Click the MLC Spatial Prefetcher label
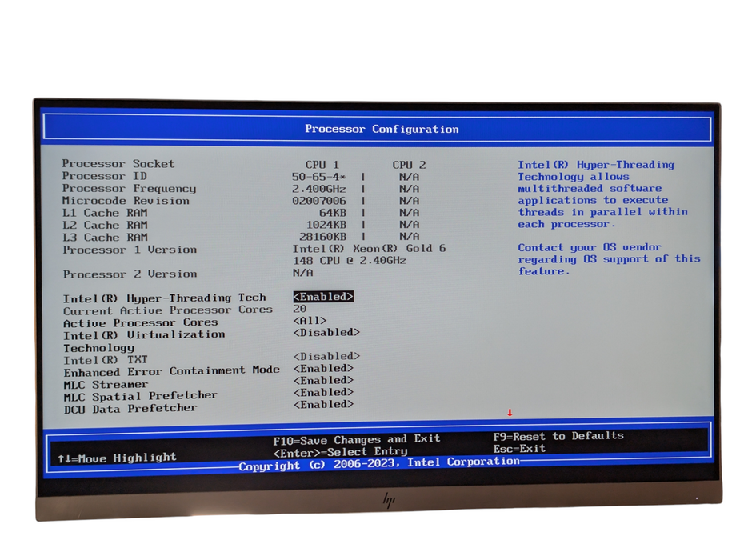 pyautogui.click(x=141, y=396)
